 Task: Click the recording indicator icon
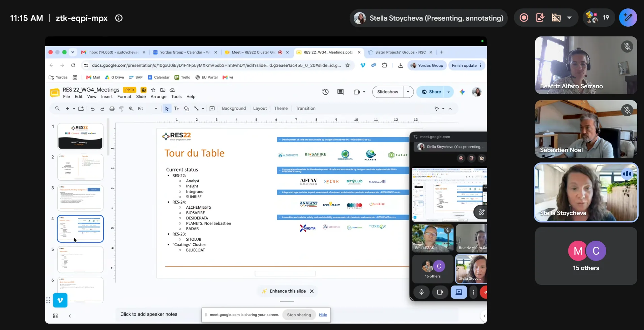tap(524, 18)
